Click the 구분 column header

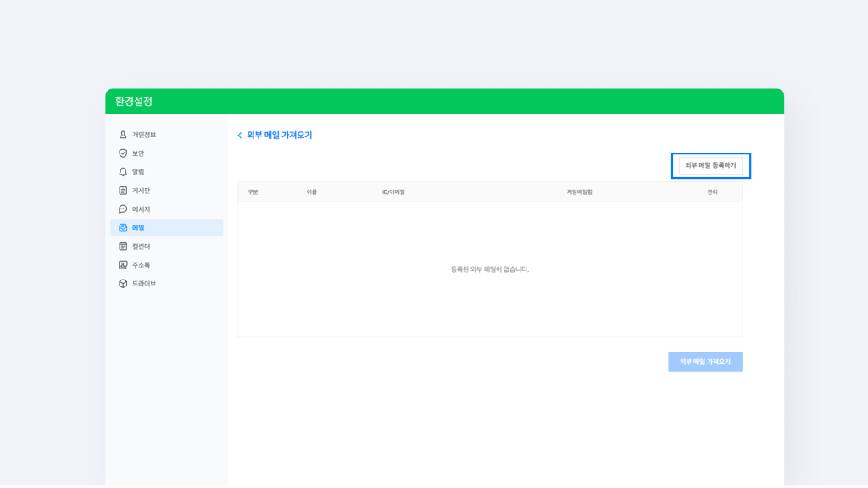(253, 192)
